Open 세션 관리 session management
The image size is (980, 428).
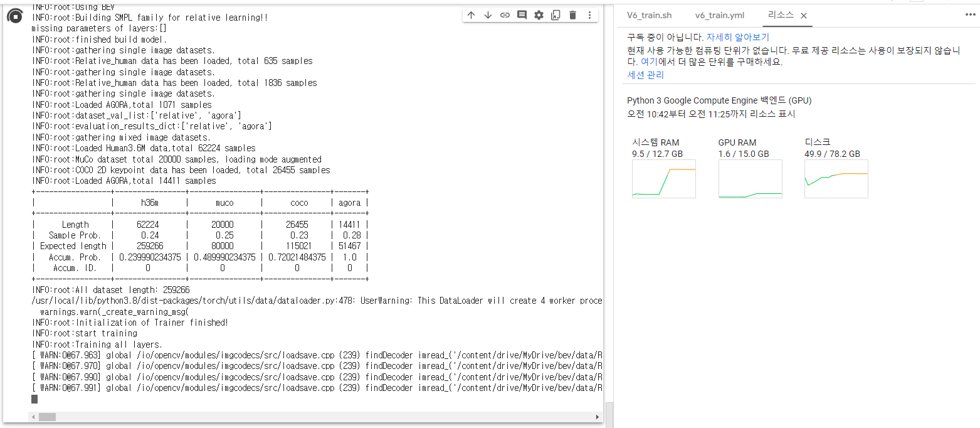coord(643,75)
